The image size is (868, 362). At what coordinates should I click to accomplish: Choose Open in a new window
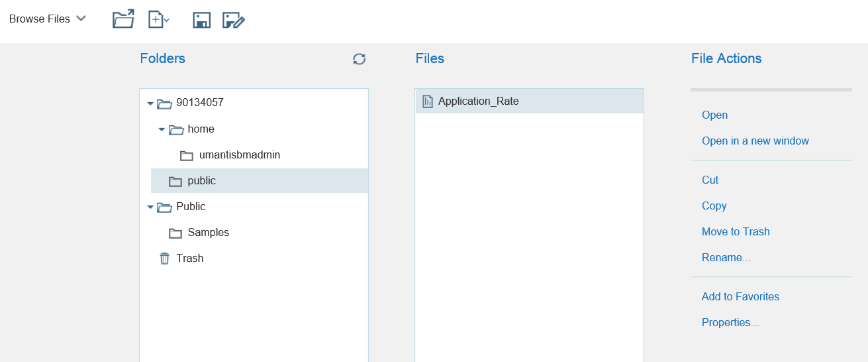(x=755, y=141)
